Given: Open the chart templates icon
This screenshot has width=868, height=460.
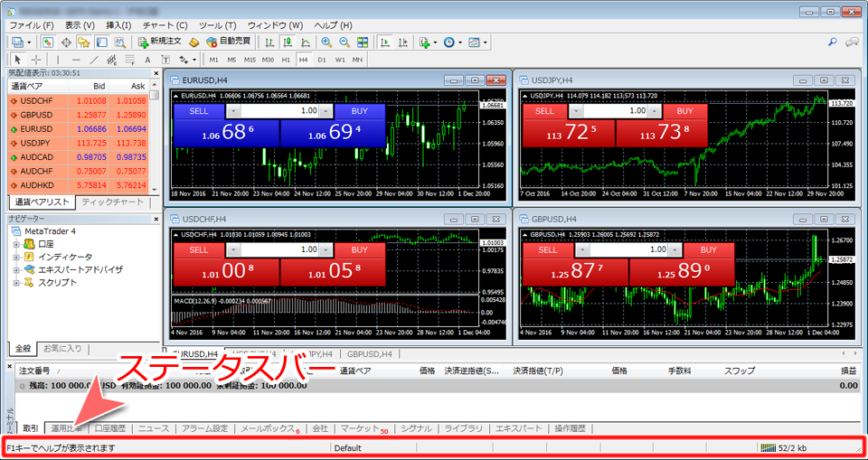Looking at the screenshot, I should click(474, 42).
